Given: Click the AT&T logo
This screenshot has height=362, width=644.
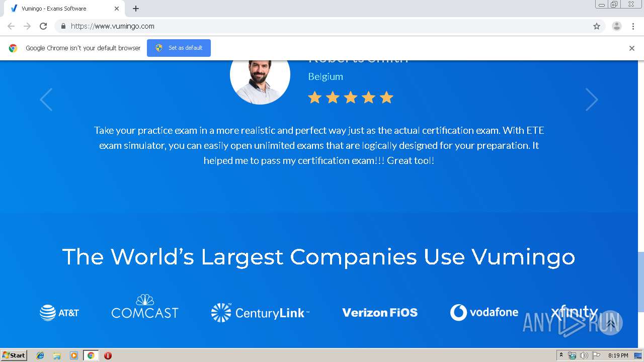Looking at the screenshot, I should 59,313.
